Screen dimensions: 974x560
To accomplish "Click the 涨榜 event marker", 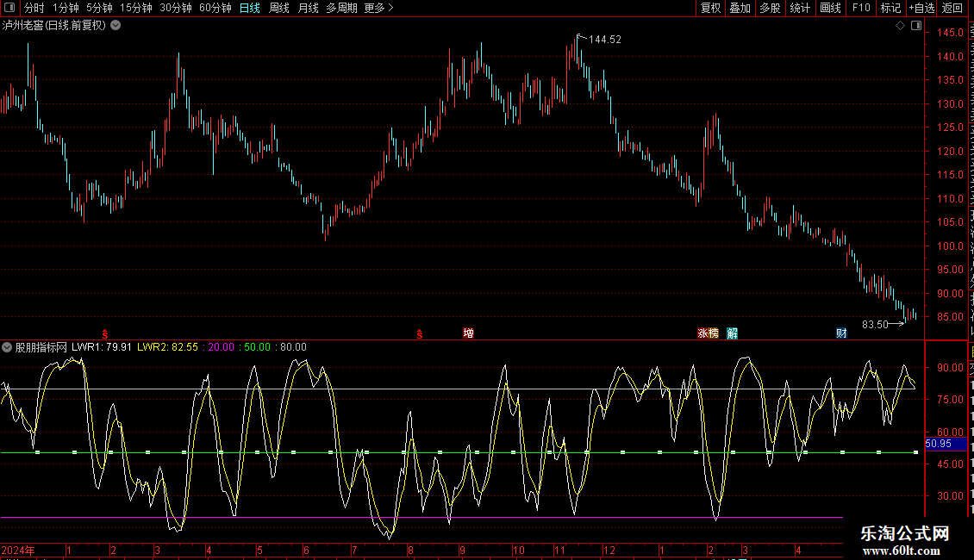I will point(708,333).
